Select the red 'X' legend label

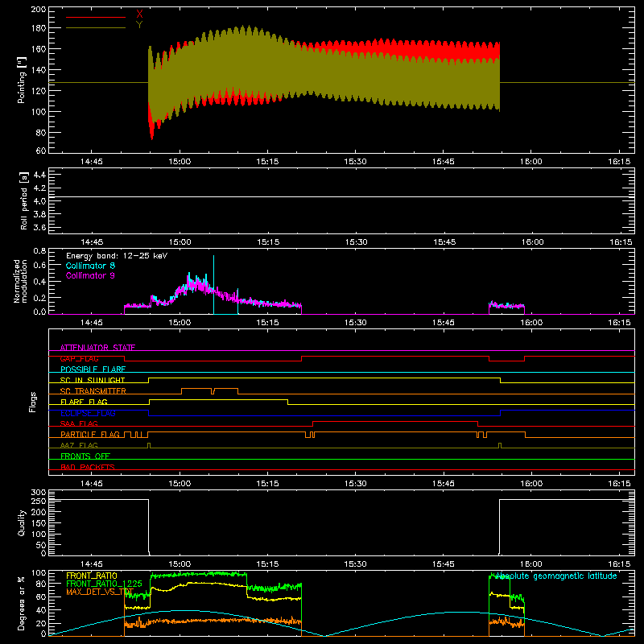coord(139,14)
